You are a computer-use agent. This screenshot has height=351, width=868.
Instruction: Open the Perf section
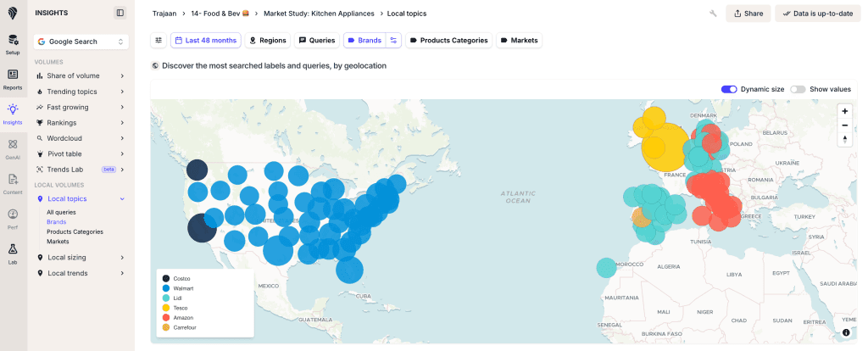click(x=13, y=219)
